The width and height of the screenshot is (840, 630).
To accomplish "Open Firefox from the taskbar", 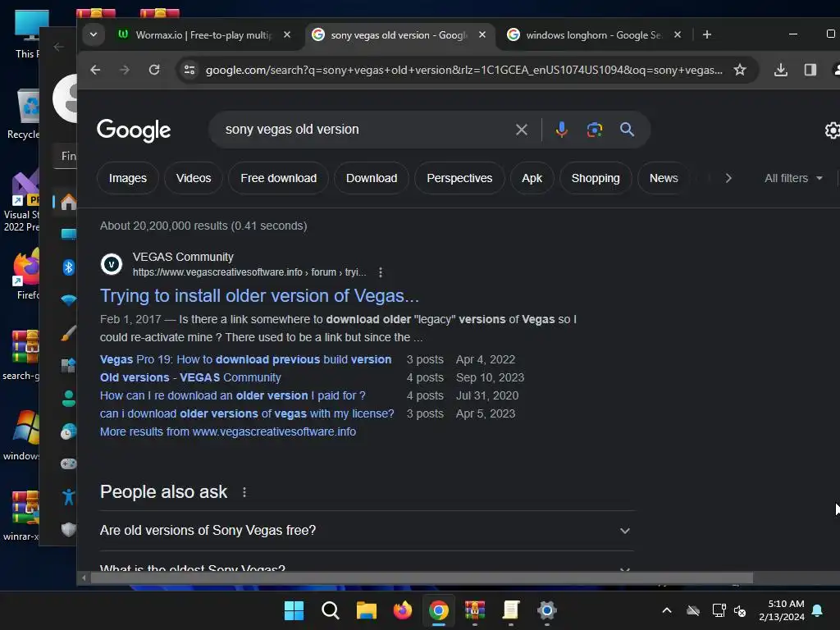I will click(x=402, y=610).
